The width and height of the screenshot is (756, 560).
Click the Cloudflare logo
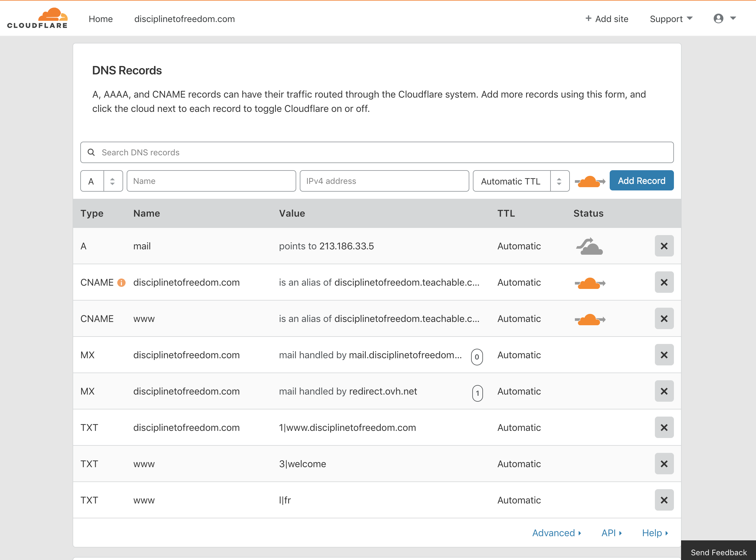(37, 18)
